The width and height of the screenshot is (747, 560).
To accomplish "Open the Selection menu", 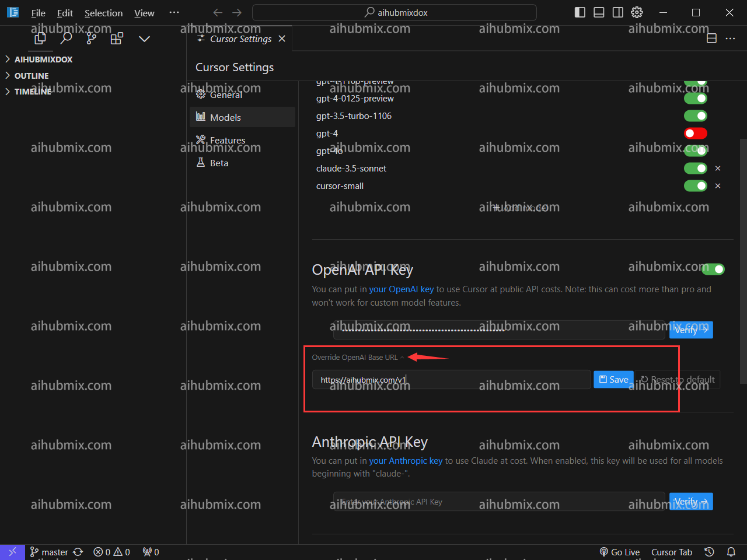I will click(x=103, y=13).
